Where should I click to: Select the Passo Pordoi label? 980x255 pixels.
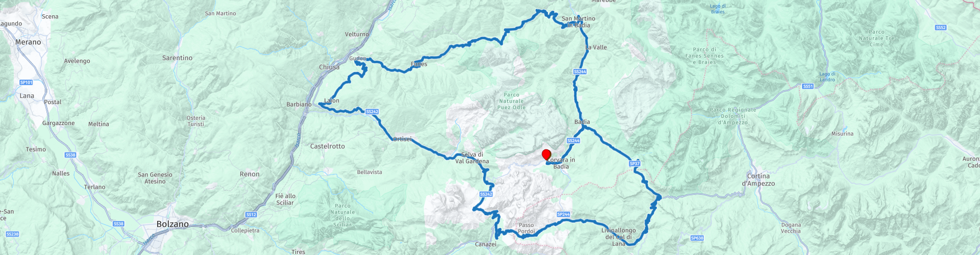click(526, 228)
